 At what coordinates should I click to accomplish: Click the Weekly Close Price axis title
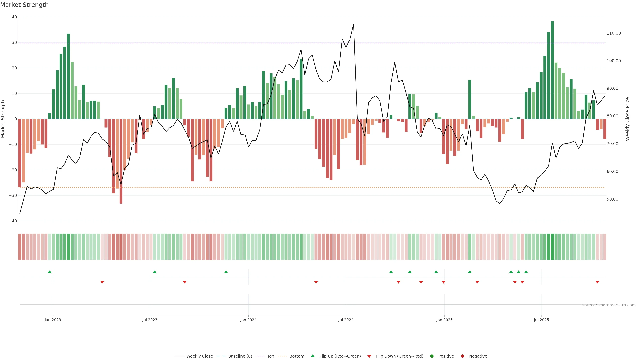pos(628,119)
